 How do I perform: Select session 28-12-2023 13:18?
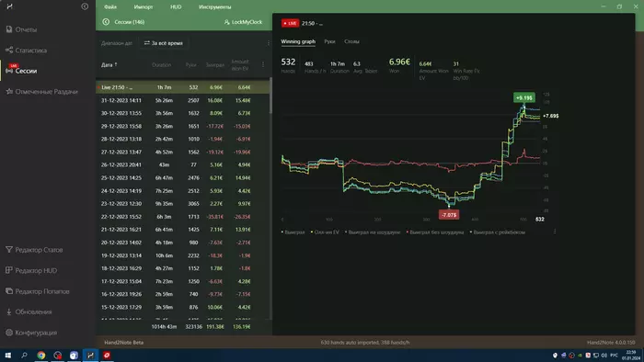[183, 139]
